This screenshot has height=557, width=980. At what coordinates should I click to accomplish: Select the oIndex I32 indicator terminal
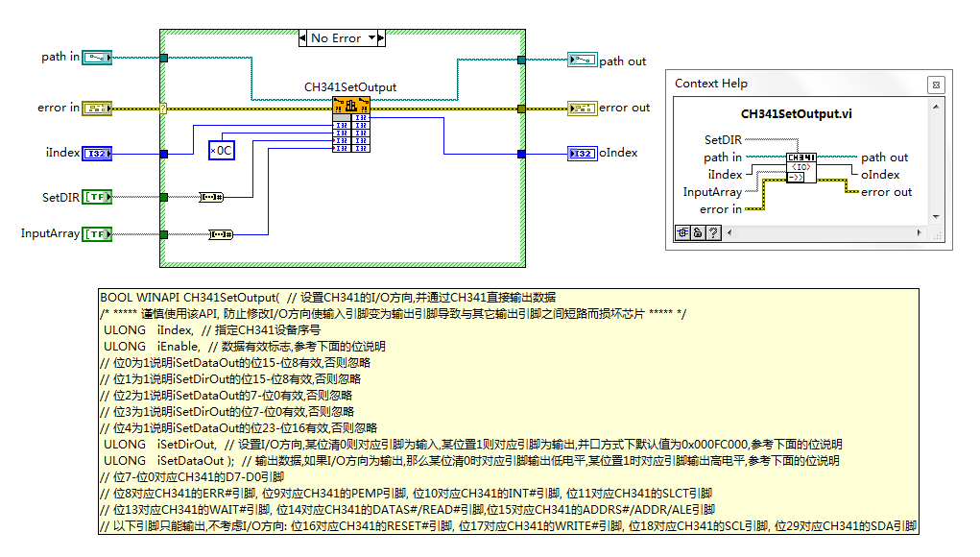(583, 153)
